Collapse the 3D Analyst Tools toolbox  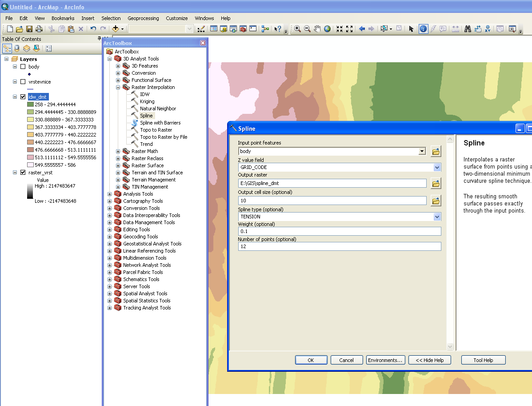[x=110, y=59]
